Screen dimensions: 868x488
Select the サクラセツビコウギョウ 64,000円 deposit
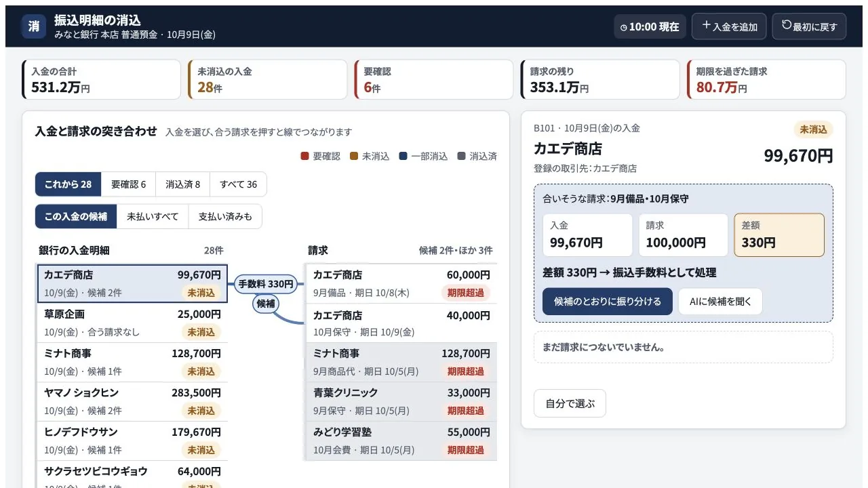132,474
